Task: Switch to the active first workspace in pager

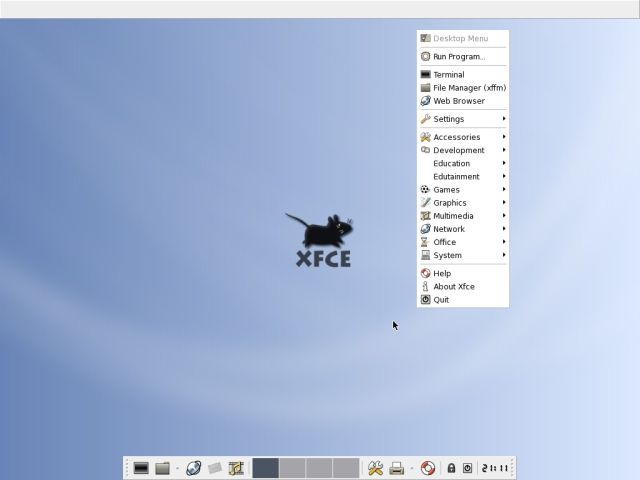Action: 266,468
